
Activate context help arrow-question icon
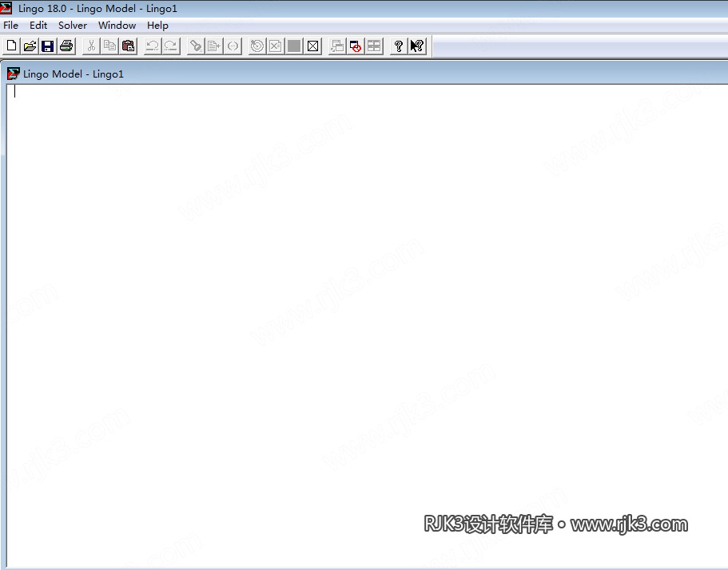pyautogui.click(x=417, y=46)
